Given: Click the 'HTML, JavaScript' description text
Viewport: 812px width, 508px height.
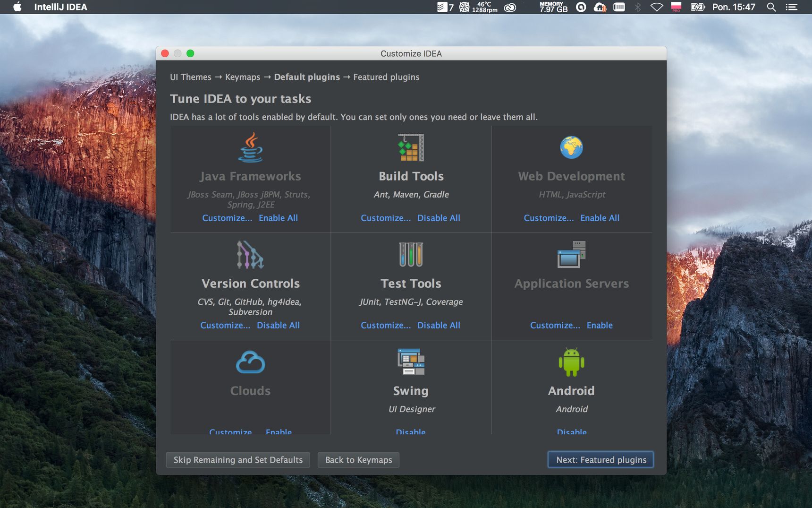Looking at the screenshot, I should tap(572, 194).
